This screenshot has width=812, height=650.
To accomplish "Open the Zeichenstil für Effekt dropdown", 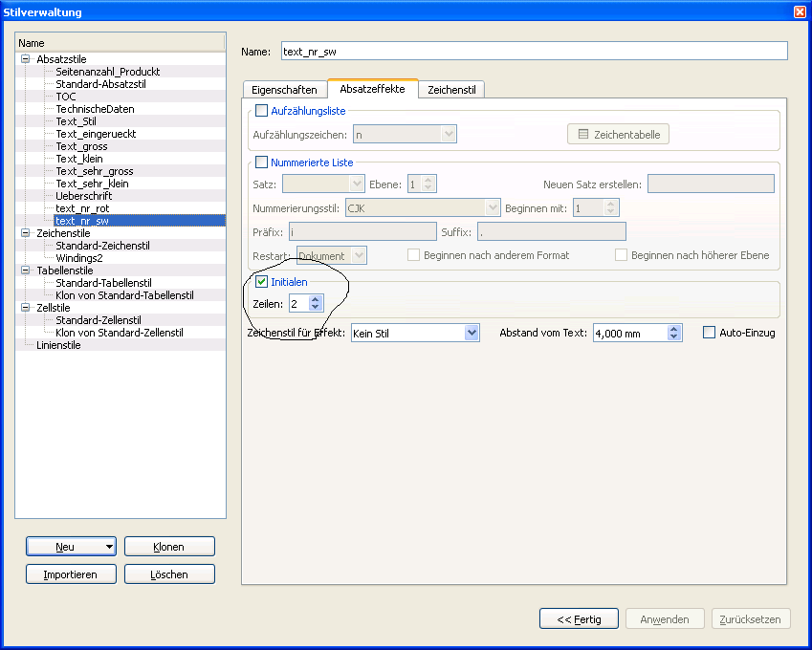I will click(x=471, y=333).
